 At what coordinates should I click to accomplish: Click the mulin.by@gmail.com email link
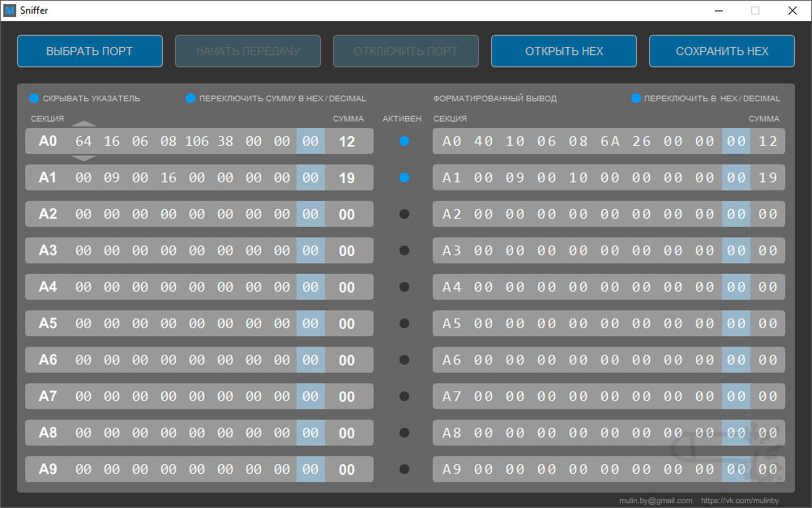pyautogui.click(x=656, y=500)
